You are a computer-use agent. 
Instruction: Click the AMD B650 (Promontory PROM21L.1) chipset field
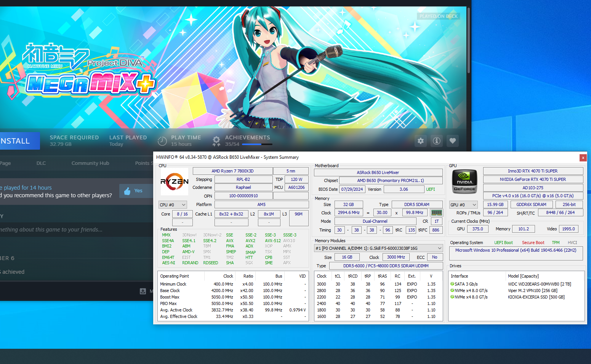point(391,180)
